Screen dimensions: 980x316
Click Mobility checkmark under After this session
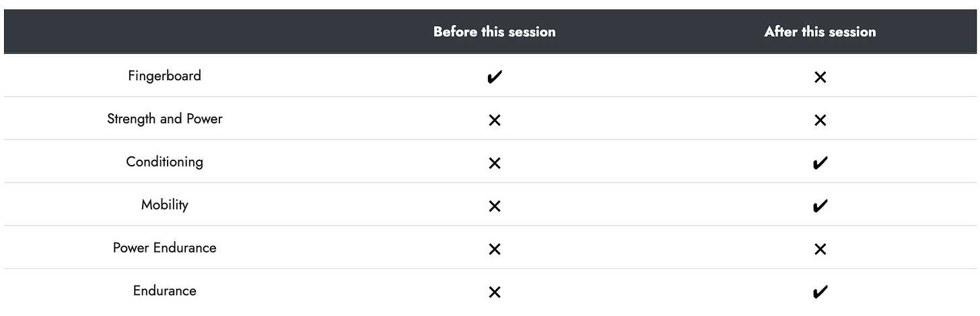[820, 206]
